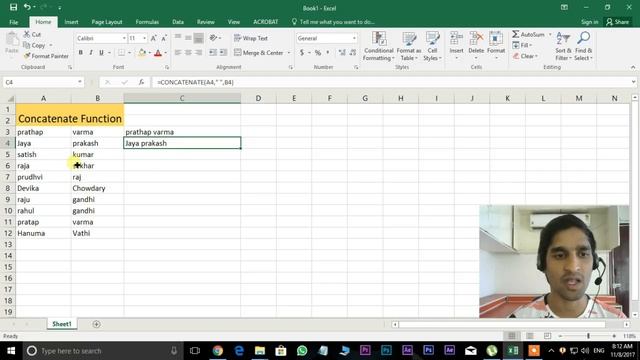Screen dimensions: 640x360
Task: Decrease font size with the smaller A icon
Action: 164,38
